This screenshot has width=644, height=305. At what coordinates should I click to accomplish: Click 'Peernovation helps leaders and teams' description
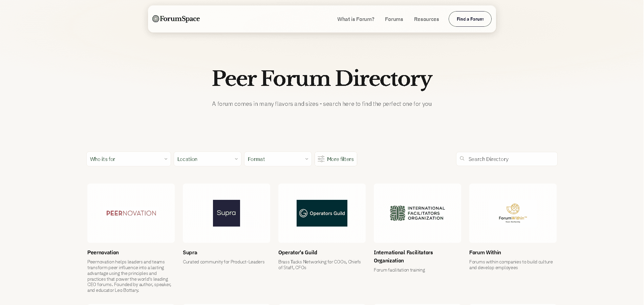[x=129, y=276]
